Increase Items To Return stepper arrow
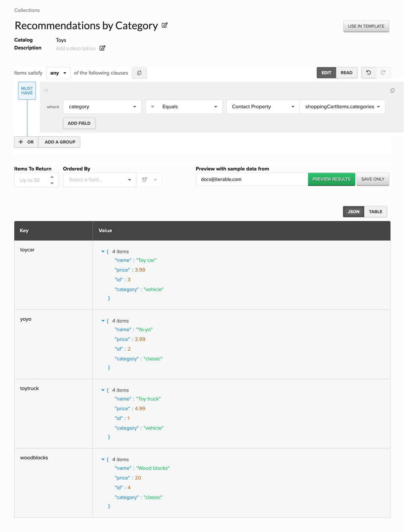 [52, 177]
